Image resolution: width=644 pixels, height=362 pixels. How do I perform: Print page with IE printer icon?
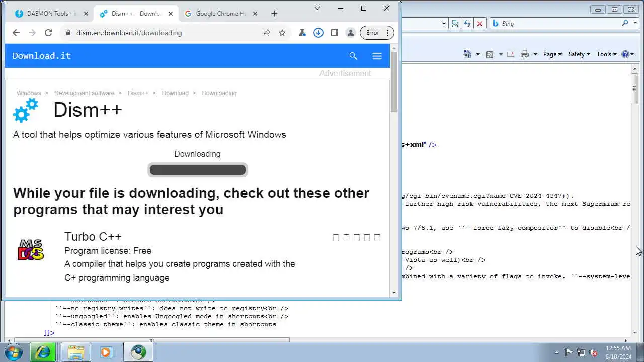pos(525,54)
